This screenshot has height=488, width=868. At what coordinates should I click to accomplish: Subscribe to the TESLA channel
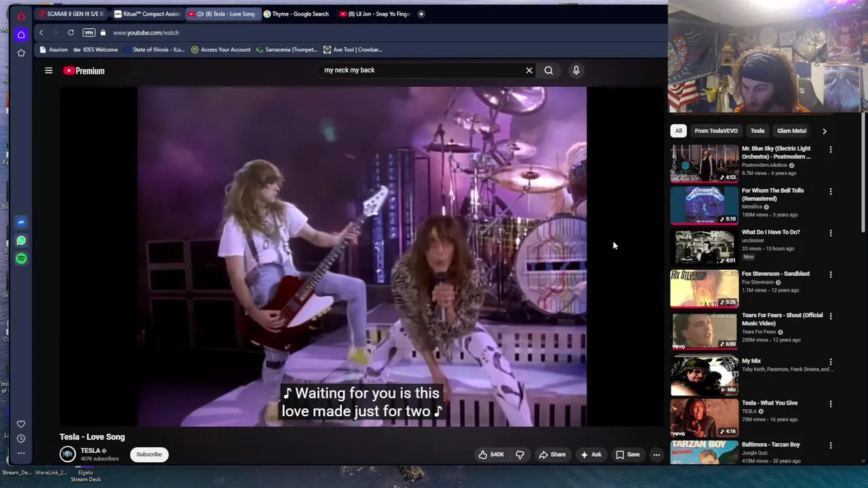pyautogui.click(x=149, y=454)
